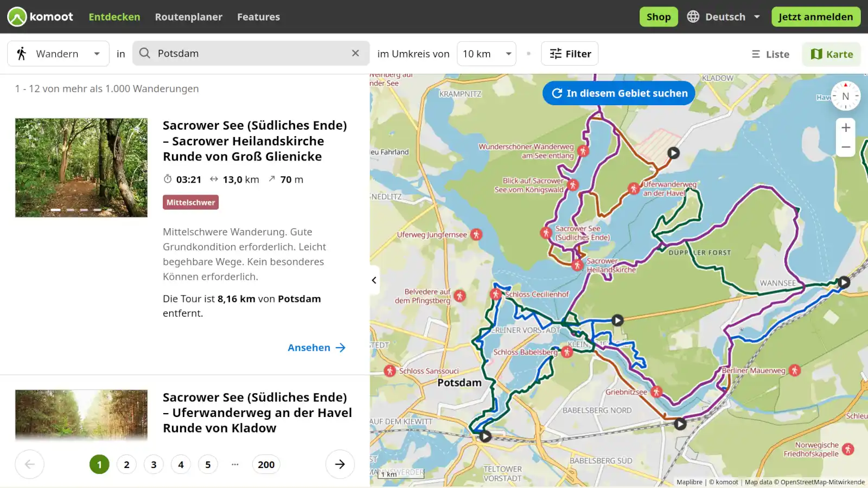
Task: Click the green Shop button
Action: [x=659, y=17]
